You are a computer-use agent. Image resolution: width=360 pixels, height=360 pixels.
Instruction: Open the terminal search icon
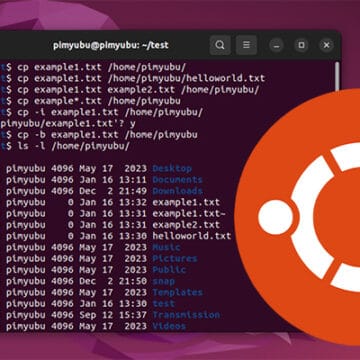pos(220,45)
